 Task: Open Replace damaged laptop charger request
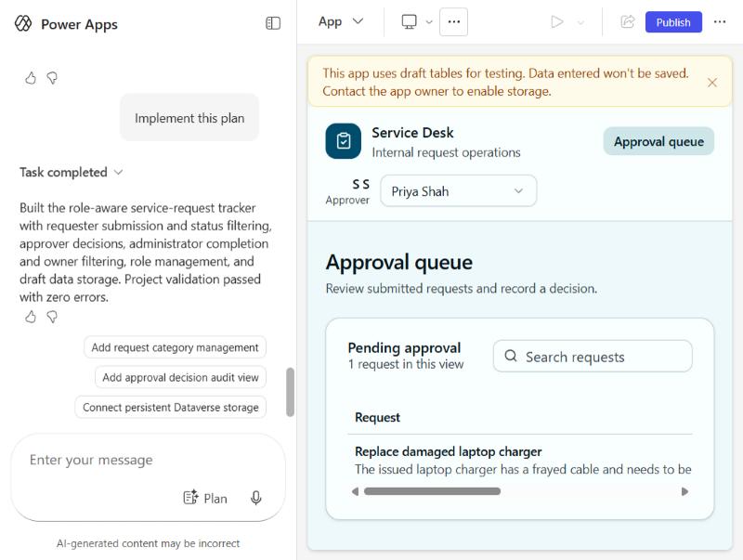tap(449, 451)
